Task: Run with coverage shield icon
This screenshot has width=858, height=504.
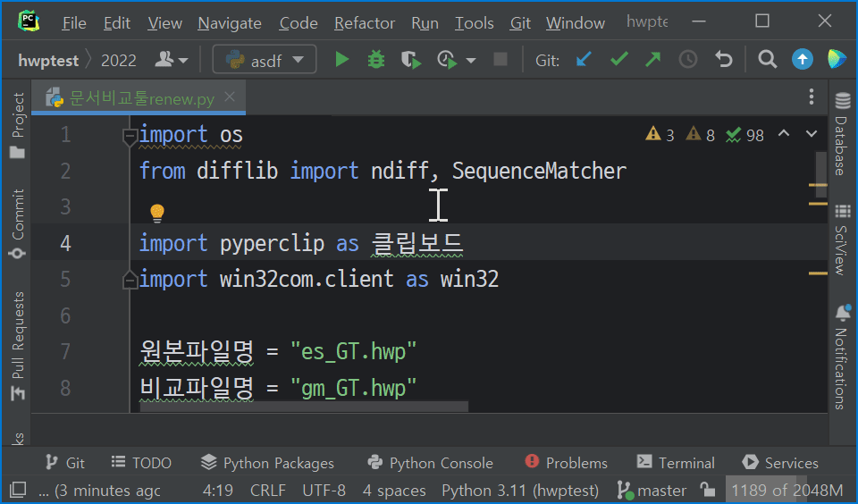Action: 410,59
